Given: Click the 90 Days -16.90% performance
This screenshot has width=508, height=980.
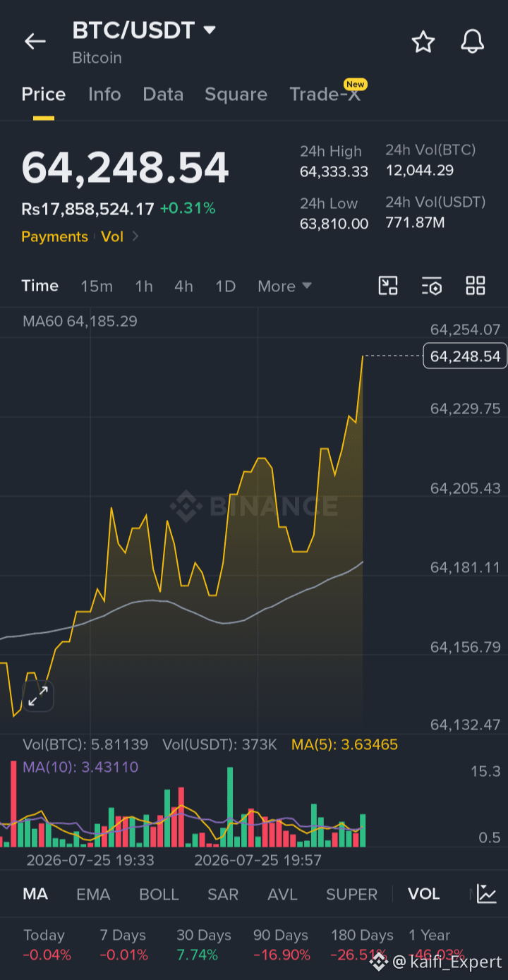Looking at the screenshot, I should (282, 945).
